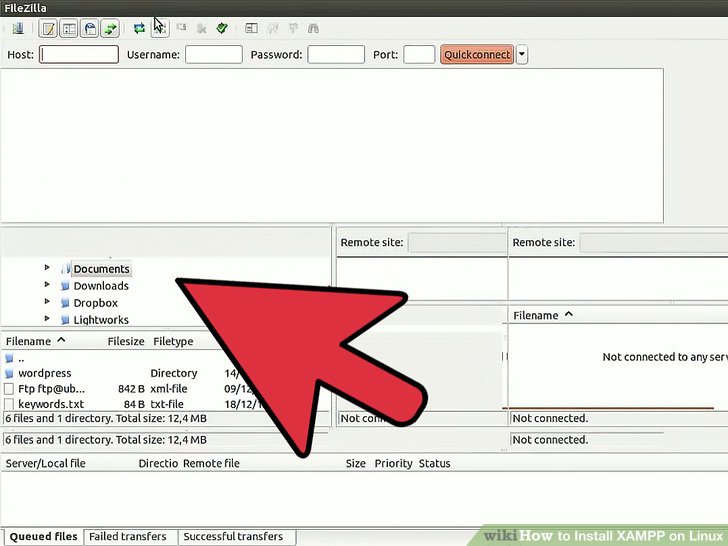Click the Username input field
Screen dimensions: 728x546
(x=213, y=55)
